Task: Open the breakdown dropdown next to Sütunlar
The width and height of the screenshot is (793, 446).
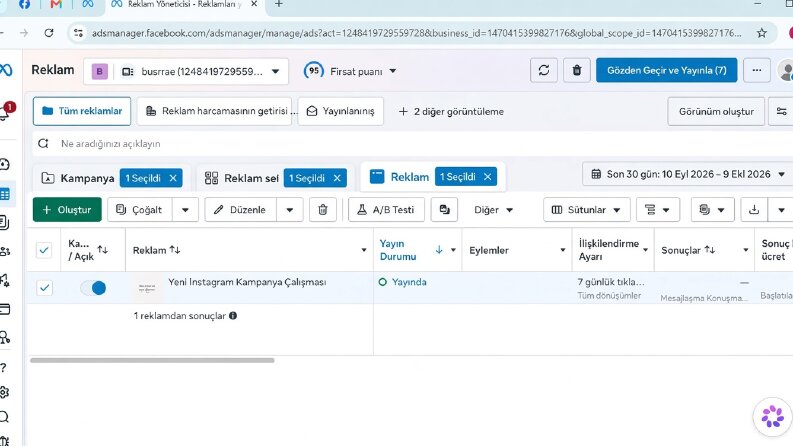Action: coord(657,210)
